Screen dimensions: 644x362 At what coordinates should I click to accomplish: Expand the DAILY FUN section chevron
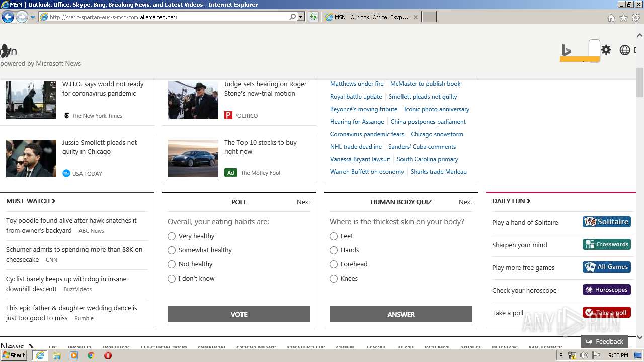click(529, 201)
